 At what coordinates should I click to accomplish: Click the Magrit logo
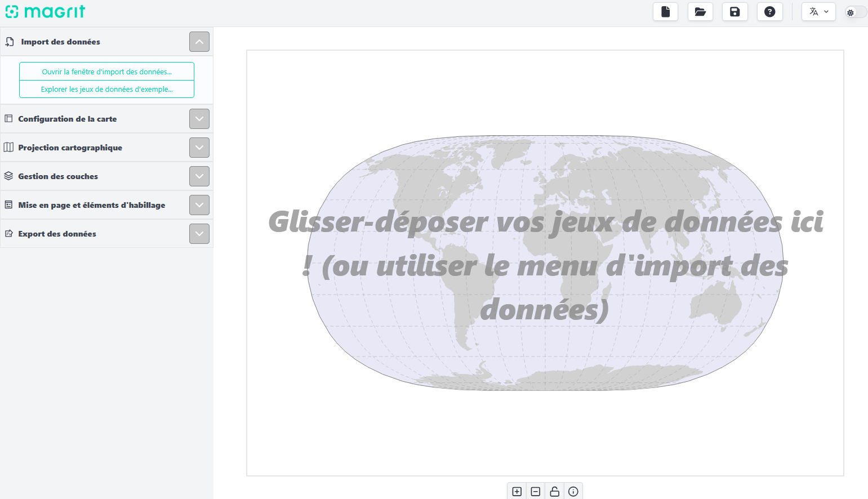pyautogui.click(x=45, y=12)
